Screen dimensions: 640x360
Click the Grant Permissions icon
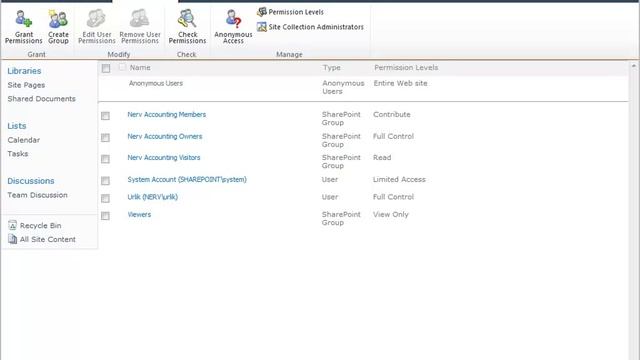point(23,19)
